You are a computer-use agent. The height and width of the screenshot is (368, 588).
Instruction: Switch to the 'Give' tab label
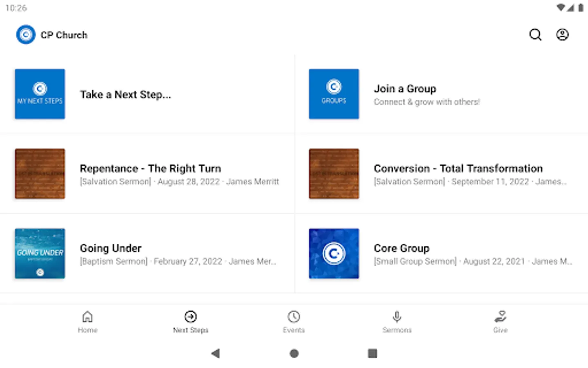click(x=500, y=330)
